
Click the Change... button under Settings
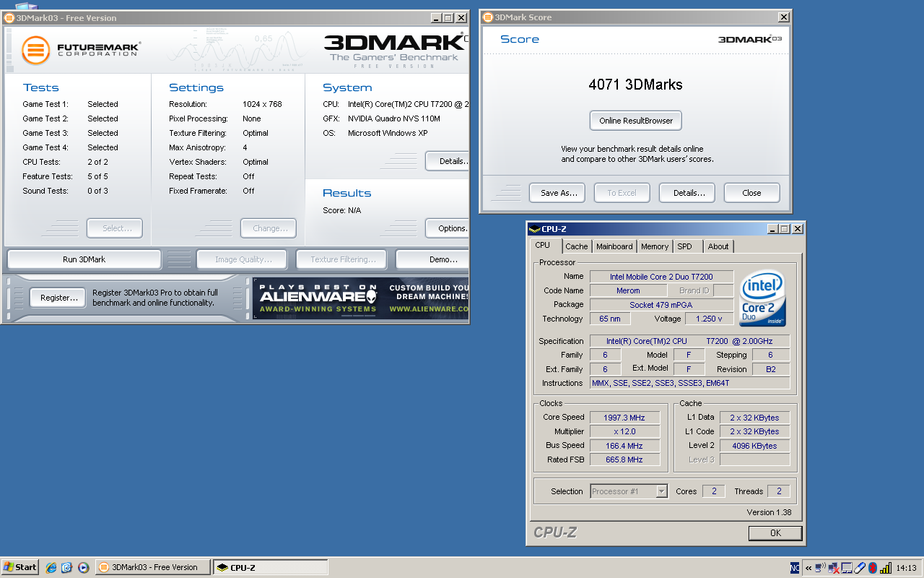(269, 228)
